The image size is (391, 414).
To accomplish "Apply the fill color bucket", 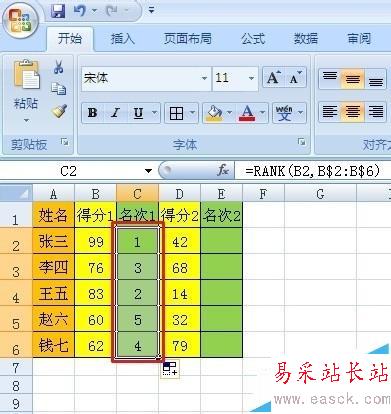I will [x=214, y=113].
